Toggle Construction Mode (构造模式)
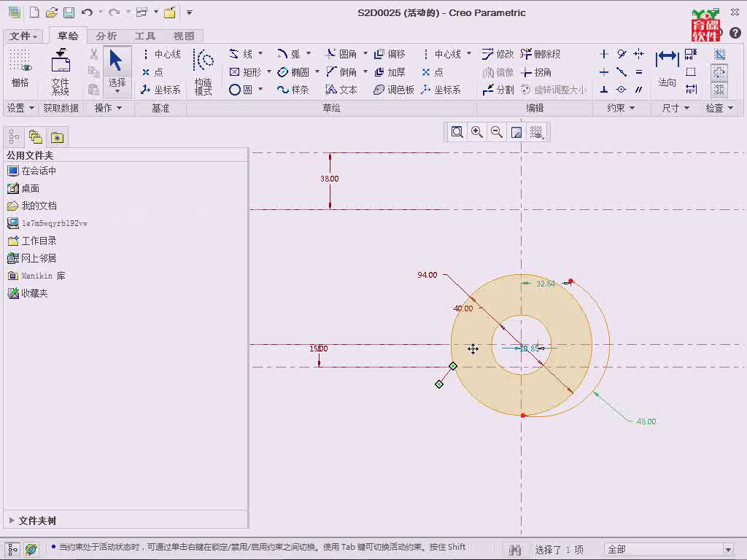This screenshot has height=560, width=747. click(x=204, y=72)
